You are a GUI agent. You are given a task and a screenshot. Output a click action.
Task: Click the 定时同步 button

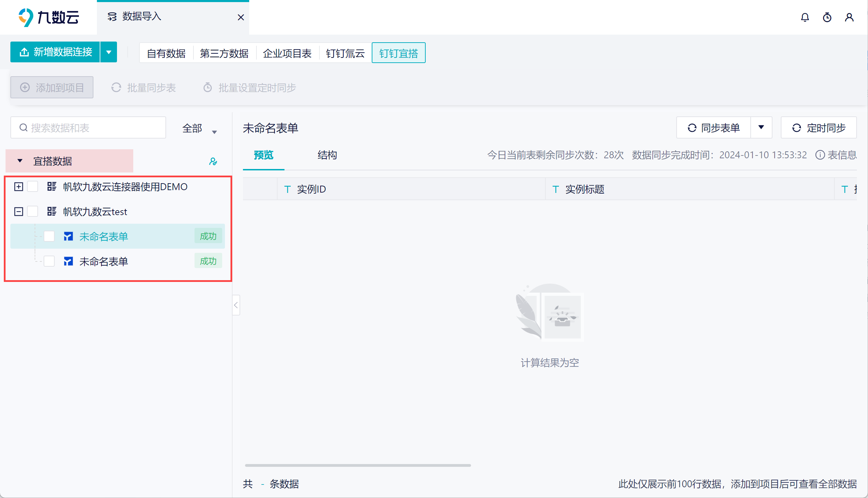pyautogui.click(x=819, y=128)
